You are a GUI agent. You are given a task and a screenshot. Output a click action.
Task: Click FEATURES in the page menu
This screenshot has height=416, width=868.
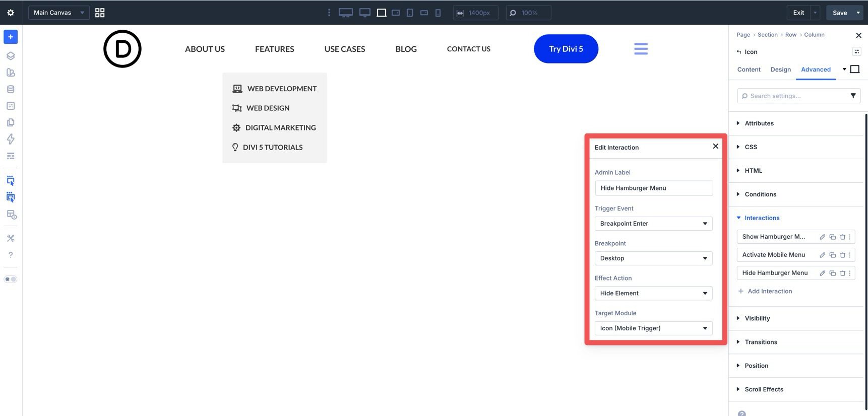point(274,49)
